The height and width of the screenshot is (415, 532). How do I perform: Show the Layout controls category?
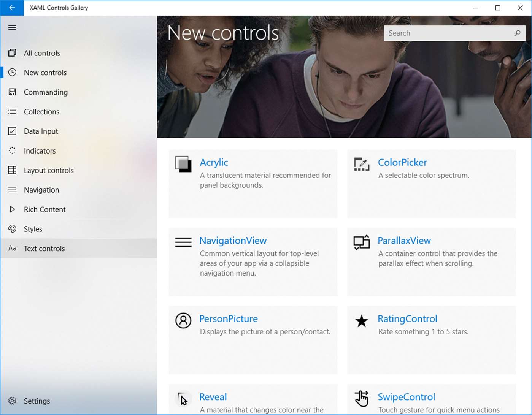(78, 170)
